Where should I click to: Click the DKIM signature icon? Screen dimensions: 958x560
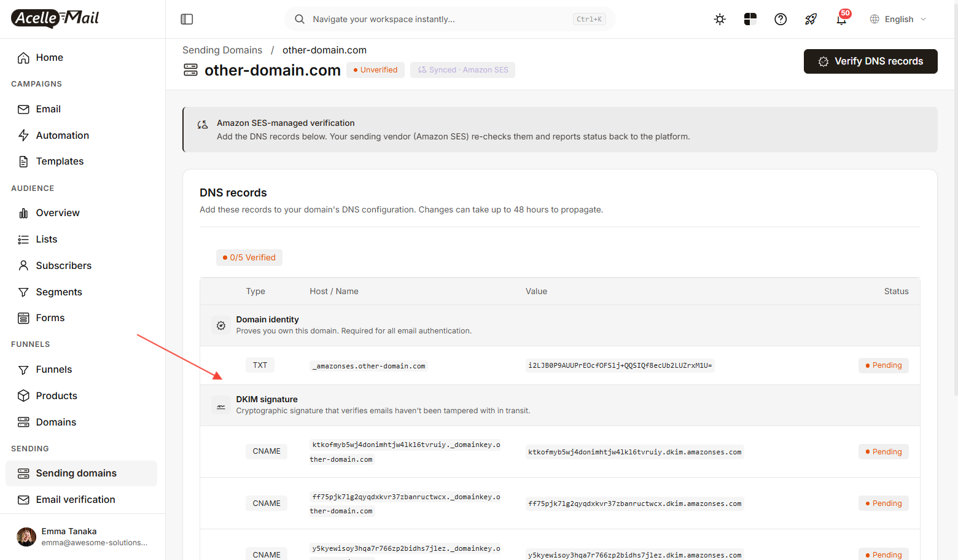(221, 405)
